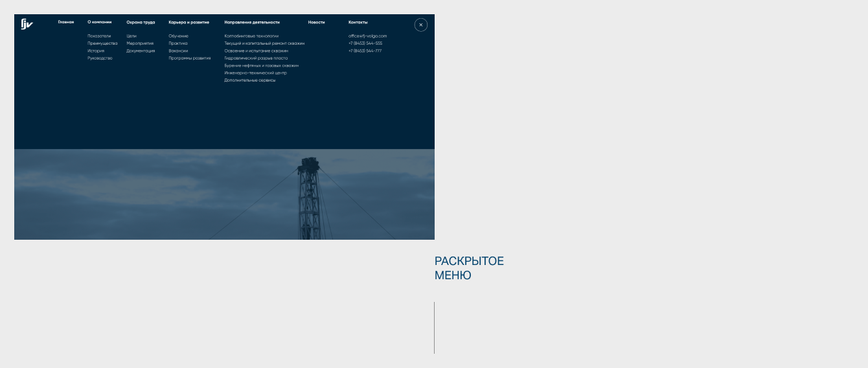The height and width of the screenshot is (368, 868).
Task: Open the Инженерно-технический центр link
Action: [255, 73]
